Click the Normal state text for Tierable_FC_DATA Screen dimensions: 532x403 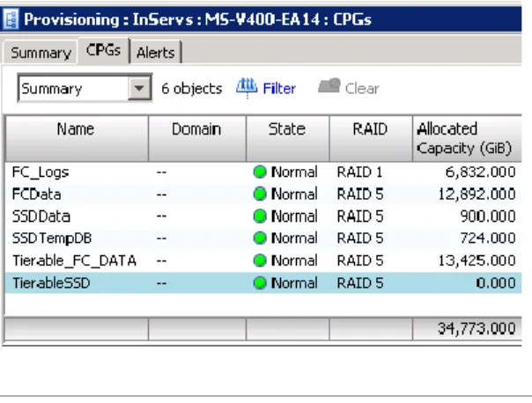pyautogui.click(x=294, y=260)
